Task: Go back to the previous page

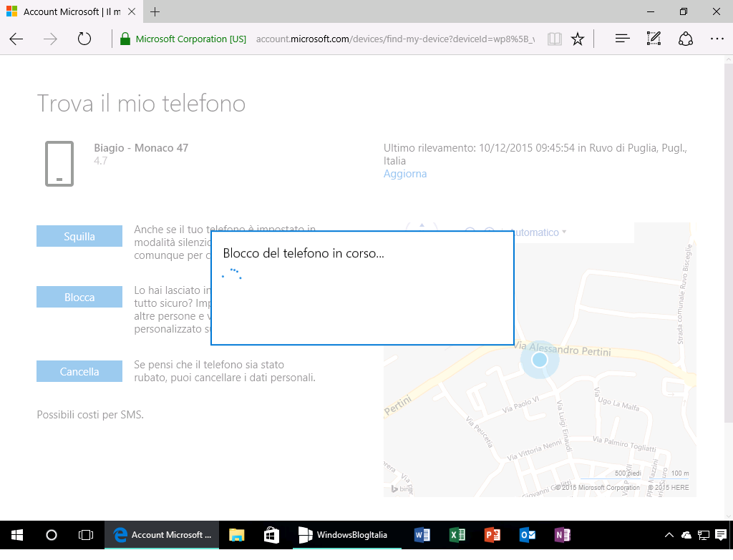Action: pyautogui.click(x=16, y=39)
